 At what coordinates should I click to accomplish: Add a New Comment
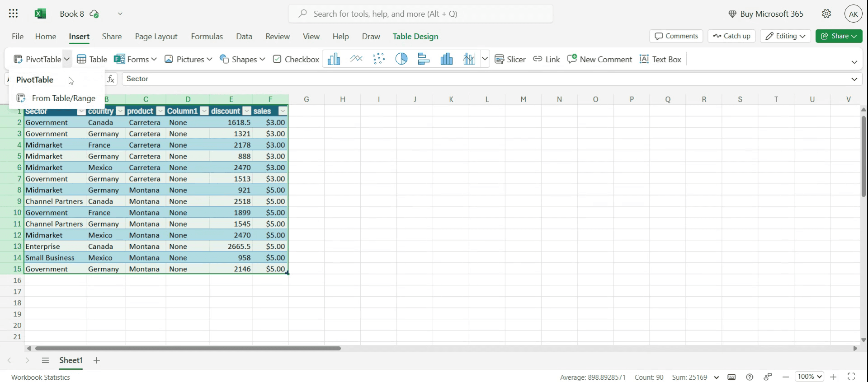click(x=599, y=59)
